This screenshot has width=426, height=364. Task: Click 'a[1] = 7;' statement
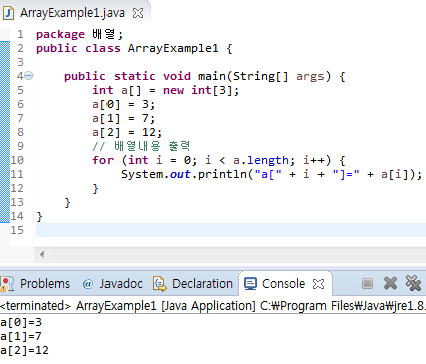click(x=124, y=118)
